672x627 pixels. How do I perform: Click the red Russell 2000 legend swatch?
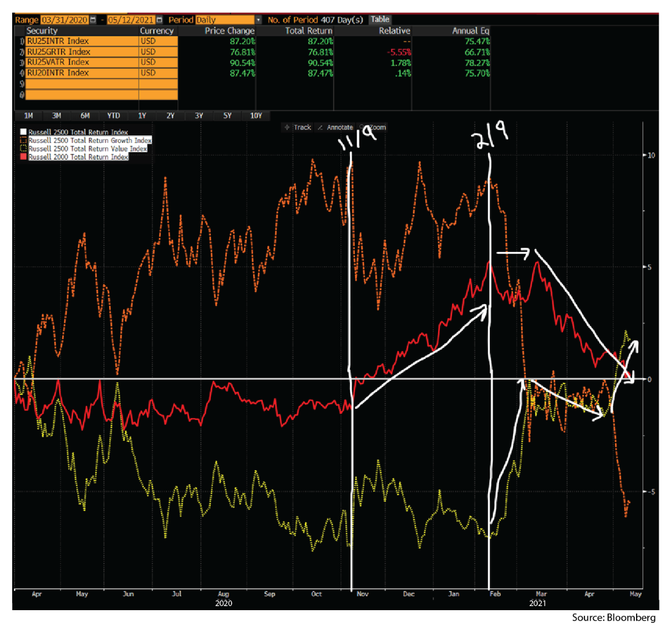click(24, 157)
